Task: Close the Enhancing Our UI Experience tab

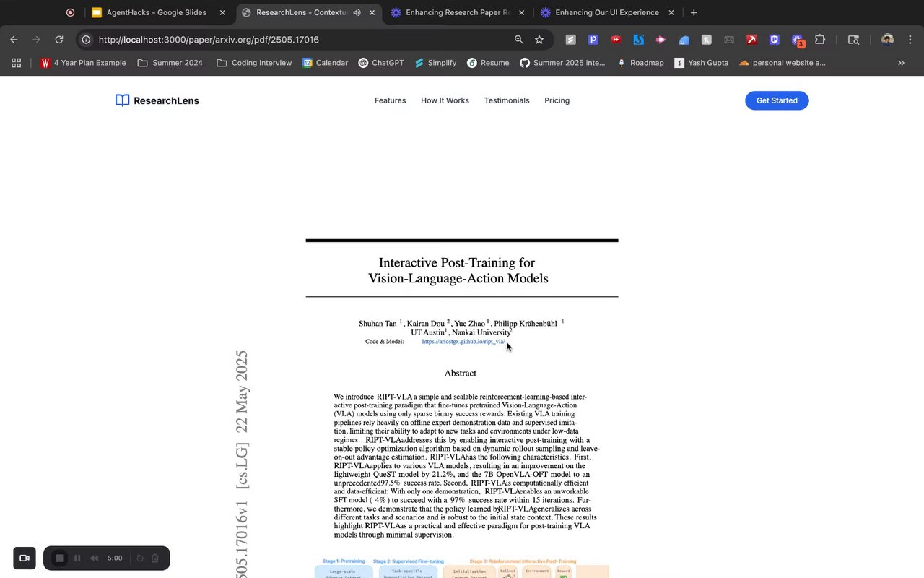Action: (671, 12)
